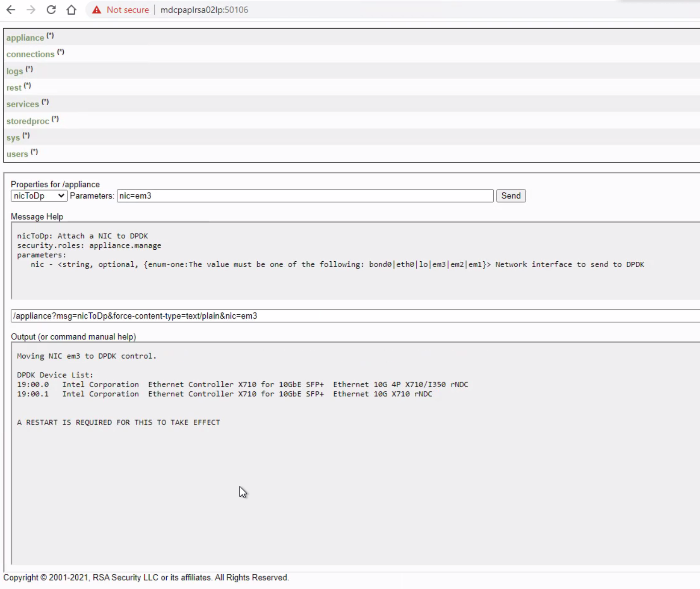Open the users node link
This screenshot has height=589, width=700.
click(17, 154)
